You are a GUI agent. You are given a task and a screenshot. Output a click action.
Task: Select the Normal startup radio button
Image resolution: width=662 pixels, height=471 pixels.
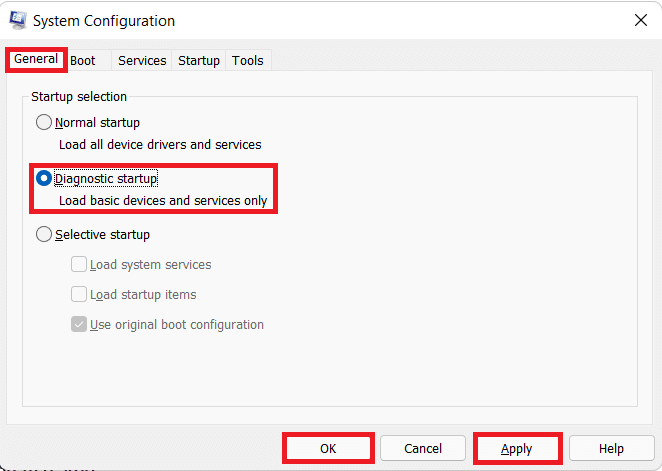coord(44,123)
